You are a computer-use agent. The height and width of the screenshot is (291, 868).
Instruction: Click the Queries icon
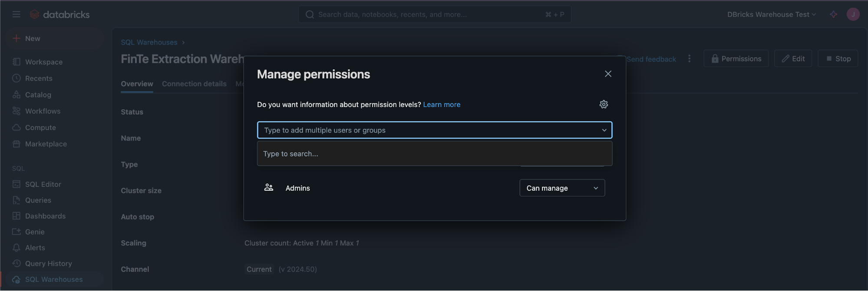click(x=17, y=200)
